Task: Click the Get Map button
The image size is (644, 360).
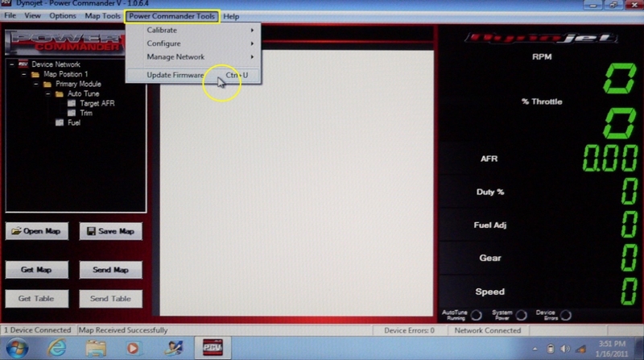Action: [x=36, y=270]
